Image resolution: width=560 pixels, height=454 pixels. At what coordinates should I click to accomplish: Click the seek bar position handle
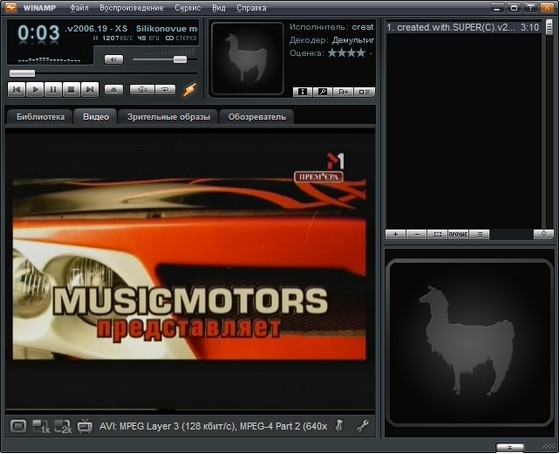click(22, 74)
